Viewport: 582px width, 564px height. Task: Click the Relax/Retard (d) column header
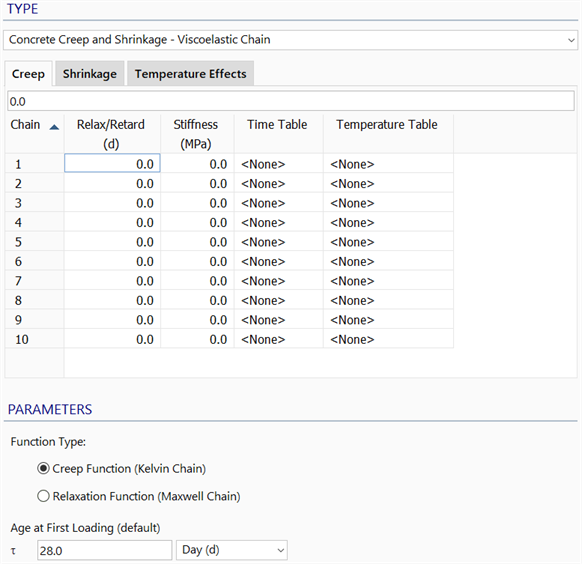(112, 134)
